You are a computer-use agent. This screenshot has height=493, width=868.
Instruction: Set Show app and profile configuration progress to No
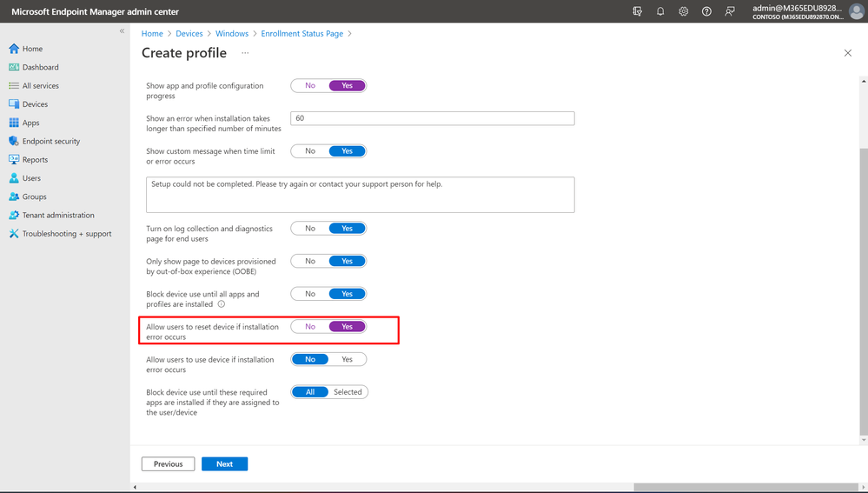point(310,86)
